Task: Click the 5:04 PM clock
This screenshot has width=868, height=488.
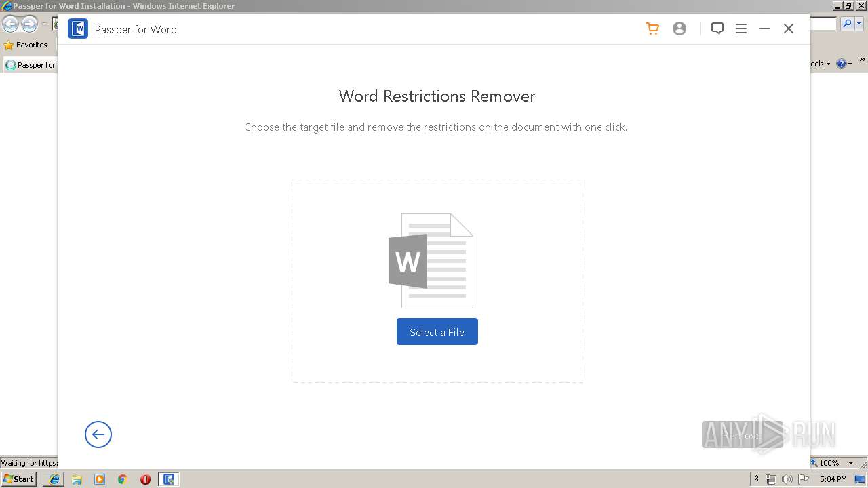Action: point(833,479)
